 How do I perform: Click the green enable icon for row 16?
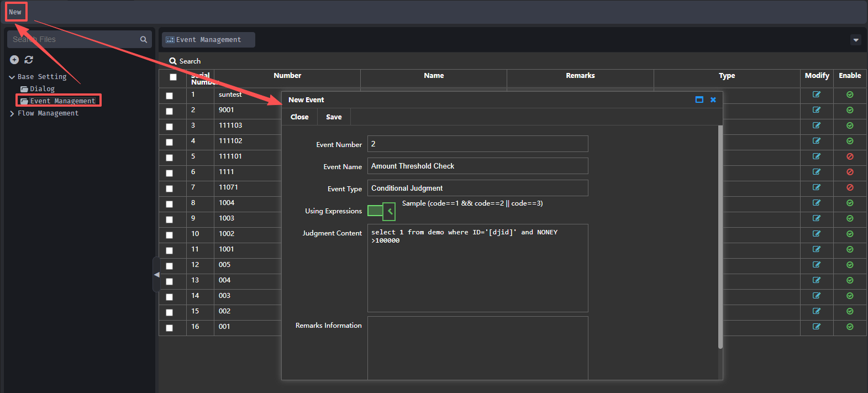click(850, 327)
